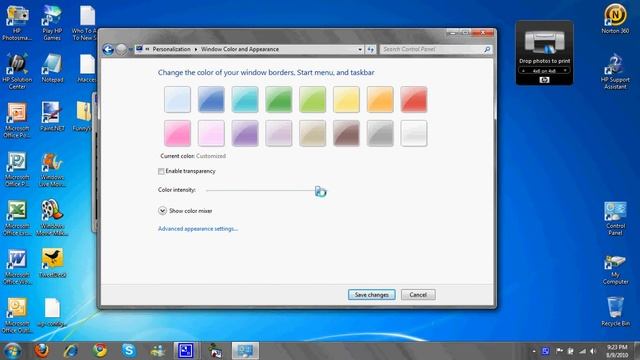Select the lime green color swatch
640x360 pixels.
pos(312,99)
